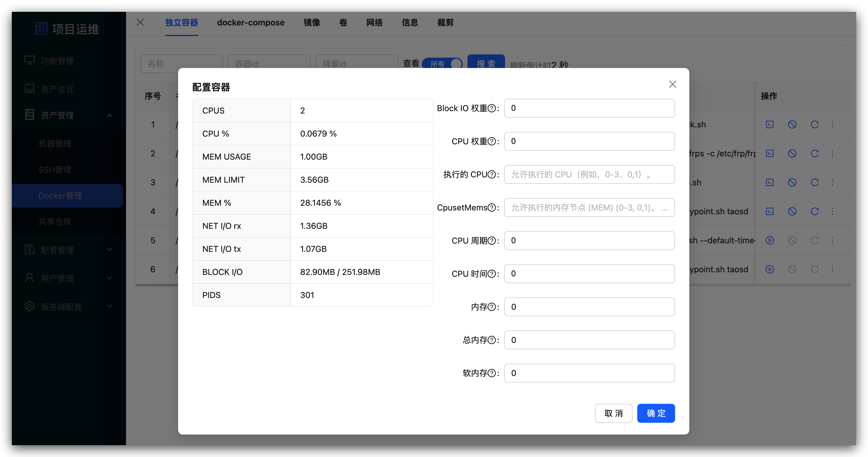Click help icon beside CpusetMems label
The image size is (868, 457).
coord(492,208)
